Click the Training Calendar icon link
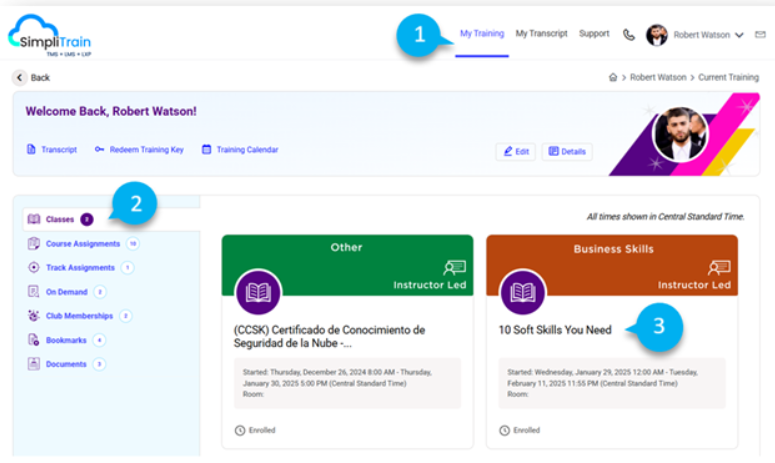Screen dimensions: 775x463 pos(207,150)
